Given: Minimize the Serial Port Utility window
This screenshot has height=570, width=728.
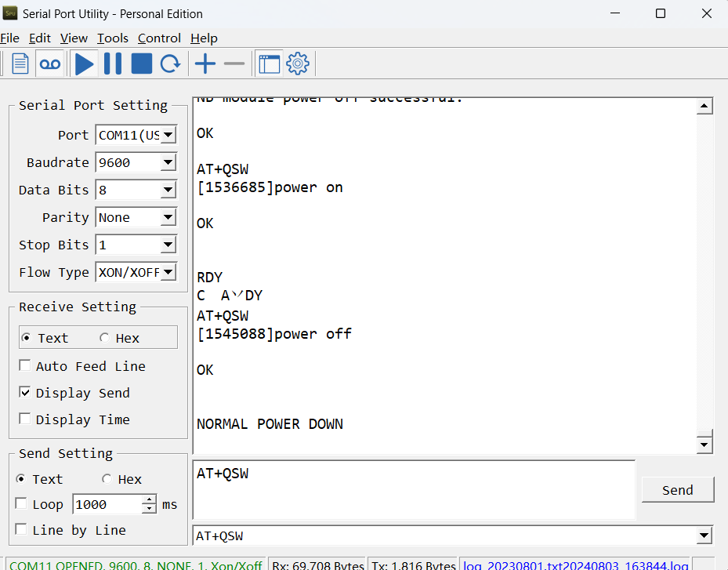Looking at the screenshot, I should pos(615,13).
